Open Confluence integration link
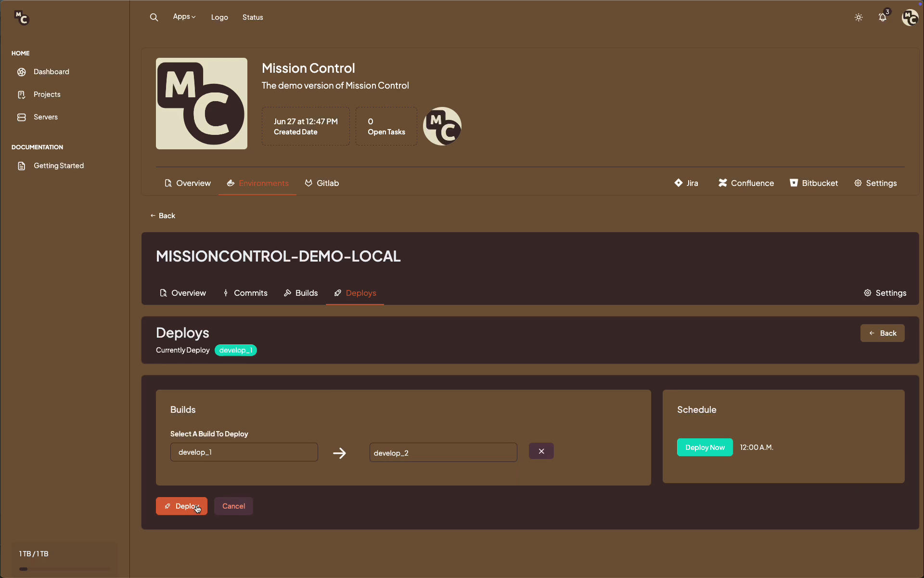924x578 pixels. tap(746, 183)
